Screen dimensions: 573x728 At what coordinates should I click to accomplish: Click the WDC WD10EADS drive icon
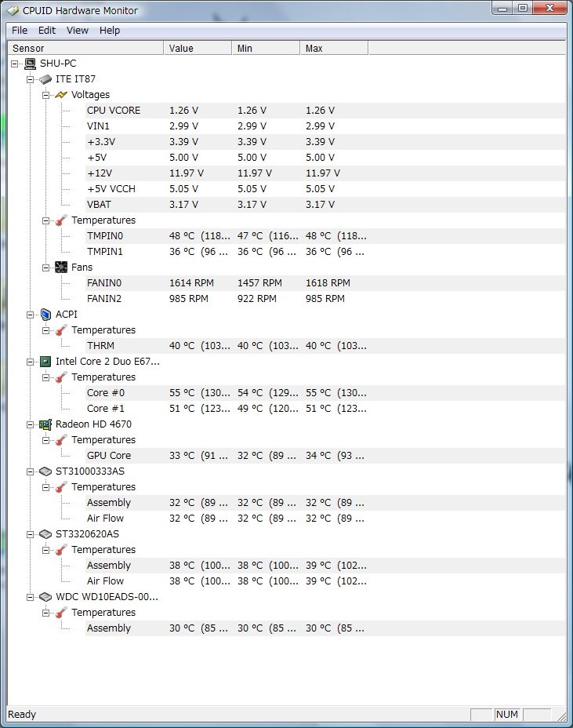[45, 597]
